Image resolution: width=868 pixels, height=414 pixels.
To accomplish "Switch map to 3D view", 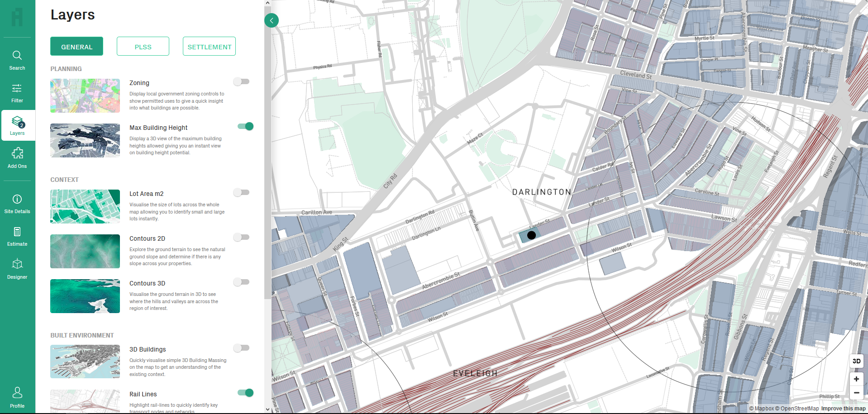I will [856, 361].
